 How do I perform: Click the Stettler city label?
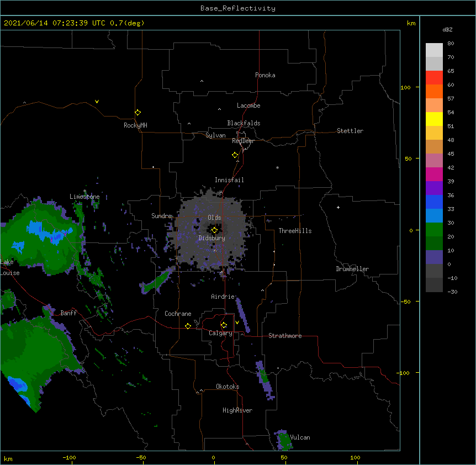click(350, 131)
